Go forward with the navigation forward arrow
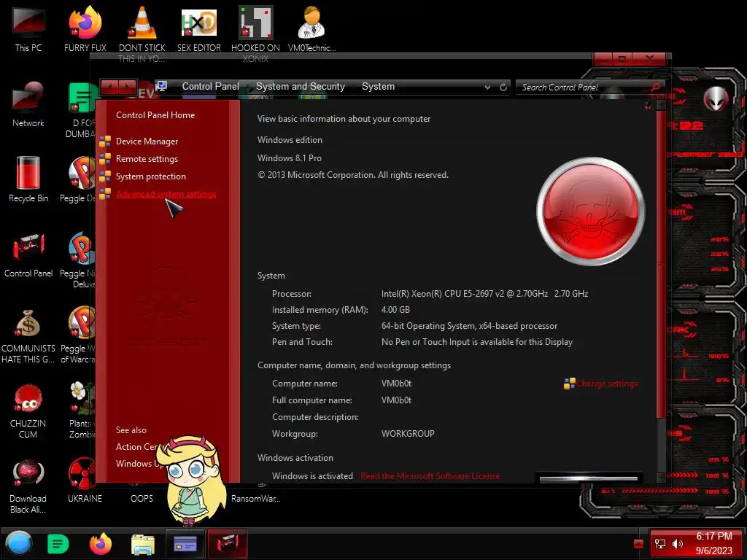 coord(128,87)
